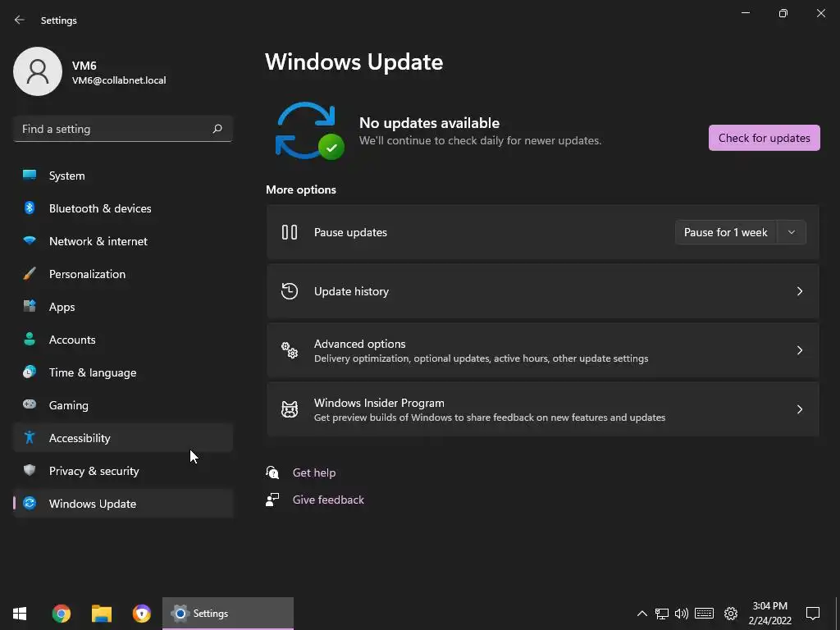Open the network tray icon
The width and height of the screenshot is (840, 630).
pos(662,614)
